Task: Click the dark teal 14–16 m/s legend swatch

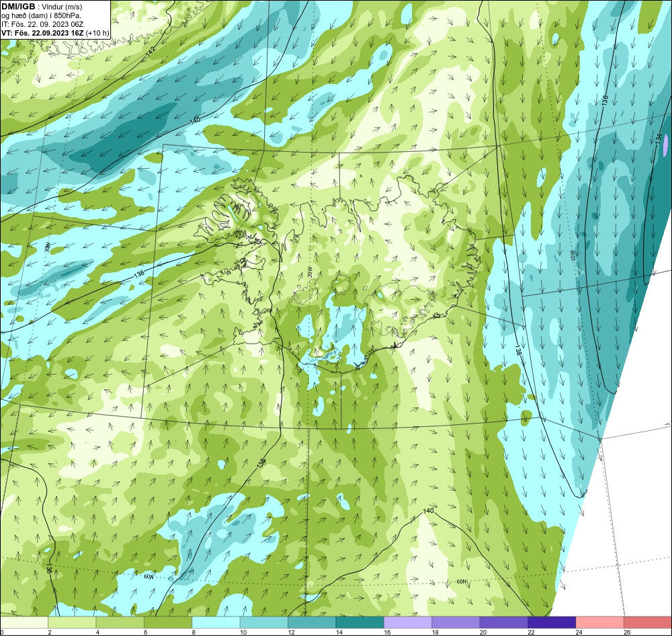Action: [360, 623]
